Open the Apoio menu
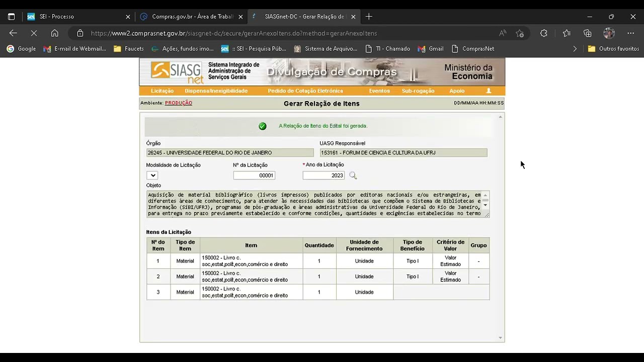The height and width of the screenshot is (362, 644). click(x=457, y=91)
